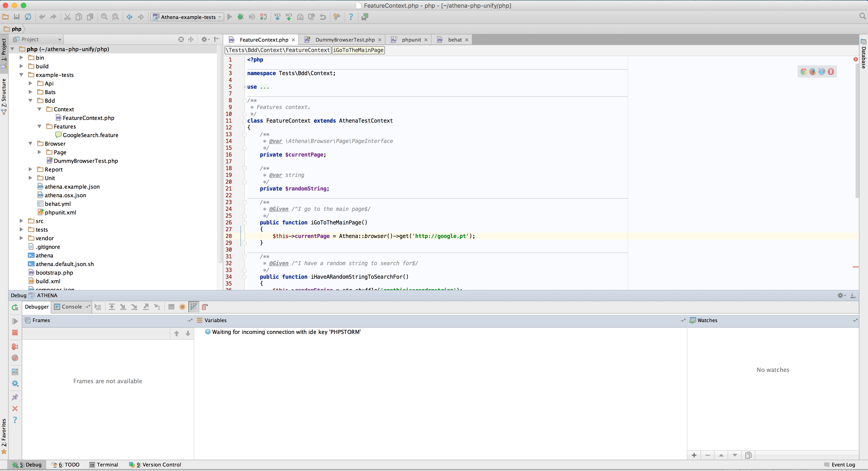Click the Restore Layout icon in debug sidebar
The height and width of the screenshot is (471, 868).
pos(15,372)
